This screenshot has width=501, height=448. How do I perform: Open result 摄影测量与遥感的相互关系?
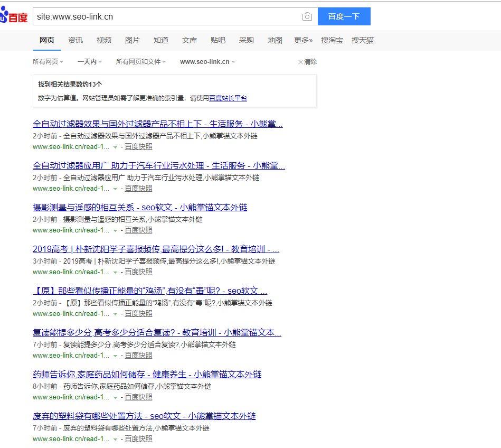(x=140, y=208)
